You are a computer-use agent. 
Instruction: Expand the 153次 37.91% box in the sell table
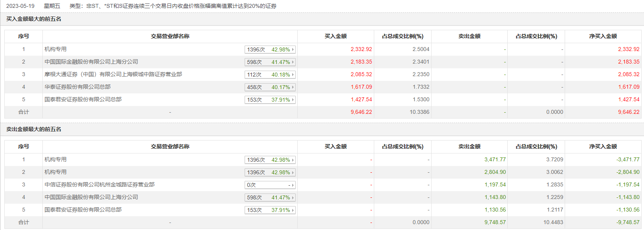[269, 210]
